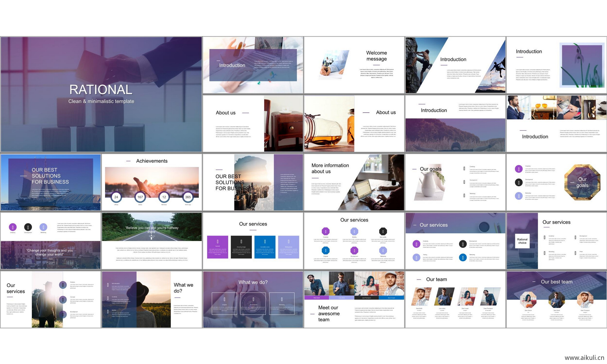This screenshot has height=364, width=607.
Task: Click the 'What we do?' camera slide title
Action: pos(253,282)
